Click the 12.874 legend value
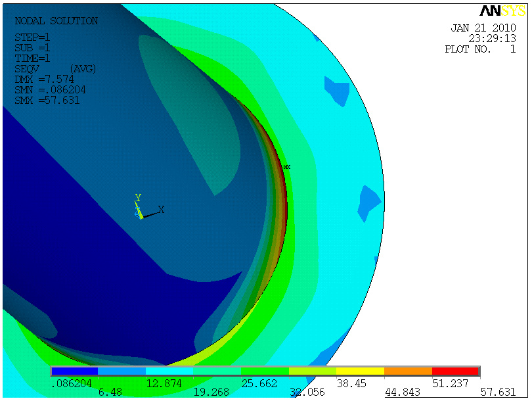The image size is (532, 401). [x=164, y=384]
